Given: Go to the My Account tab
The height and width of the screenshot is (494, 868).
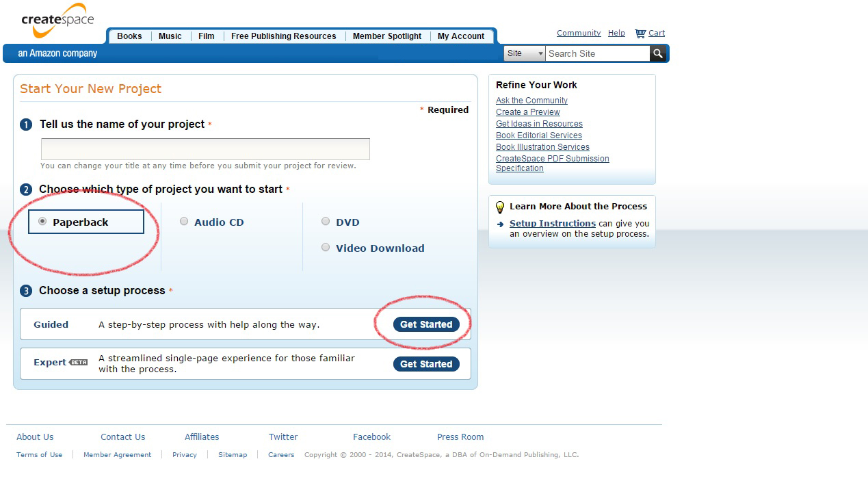Looking at the screenshot, I should pos(460,36).
